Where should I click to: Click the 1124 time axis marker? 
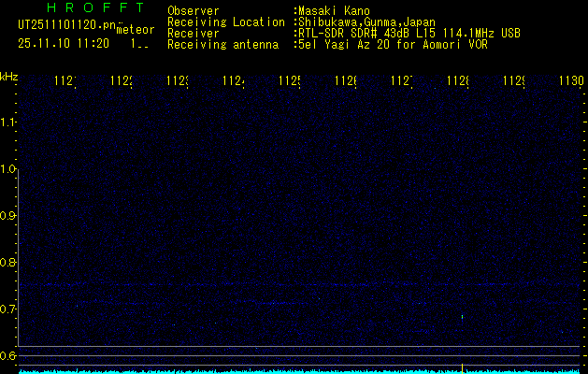[x=234, y=80]
